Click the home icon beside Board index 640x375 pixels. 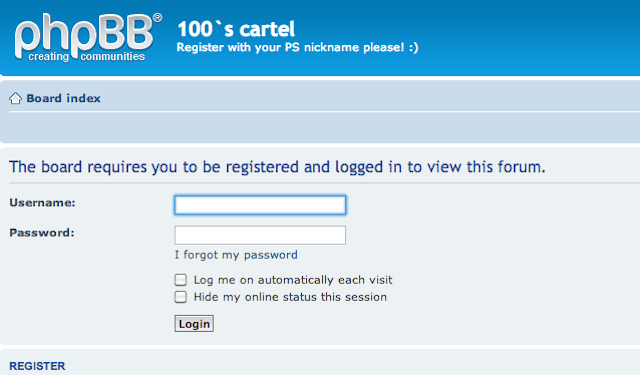pos(16,98)
